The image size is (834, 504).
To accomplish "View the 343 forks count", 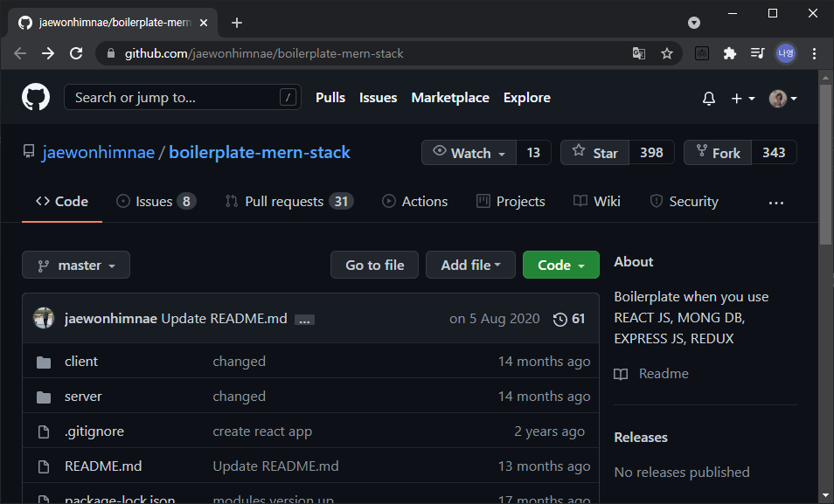I will pos(774,153).
